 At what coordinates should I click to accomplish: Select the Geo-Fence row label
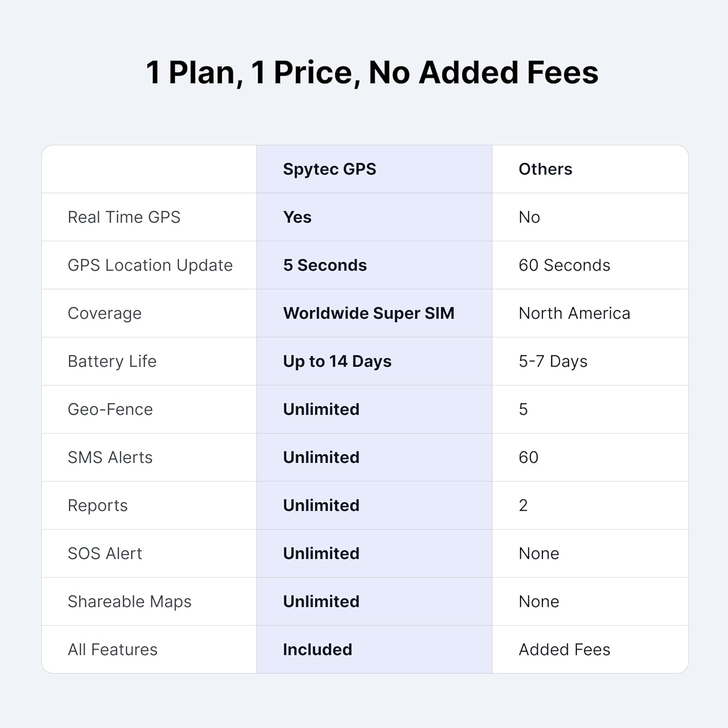coord(110,409)
